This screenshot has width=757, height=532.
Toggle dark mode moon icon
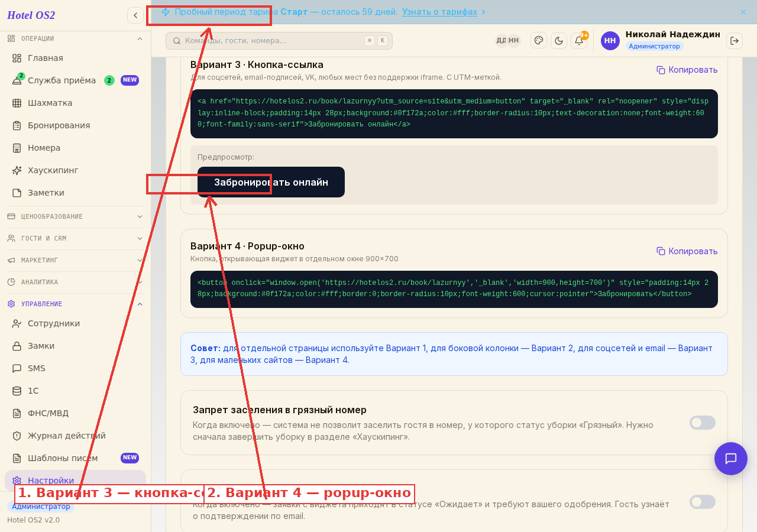[559, 40]
